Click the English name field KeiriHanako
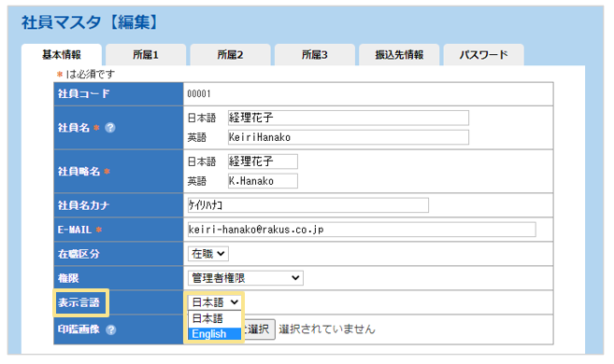The height and width of the screenshot is (364, 614). 348,137
